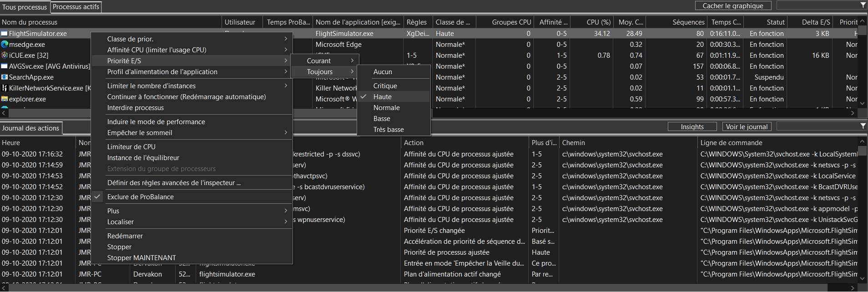Image resolution: width=868 pixels, height=292 pixels.
Task: Select Limiteur de CPU menu entry
Action: click(x=192, y=147)
